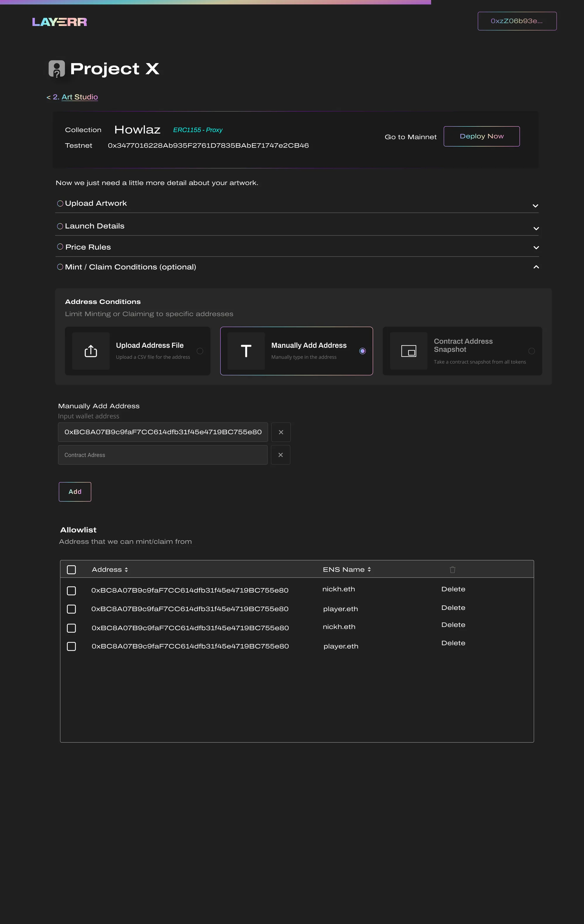
Task: Select Manually Add Address radio option
Action: pos(362,351)
